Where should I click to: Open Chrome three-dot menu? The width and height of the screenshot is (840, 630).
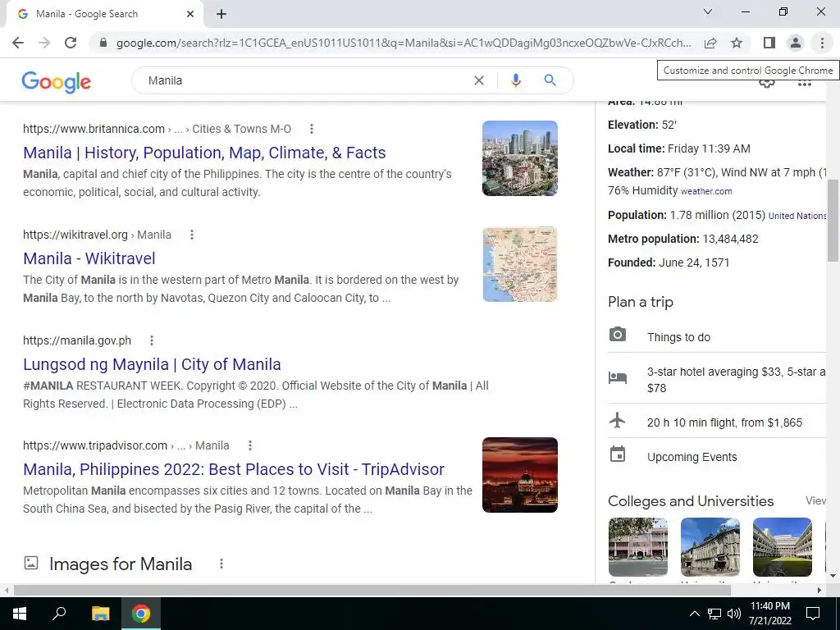pos(822,43)
